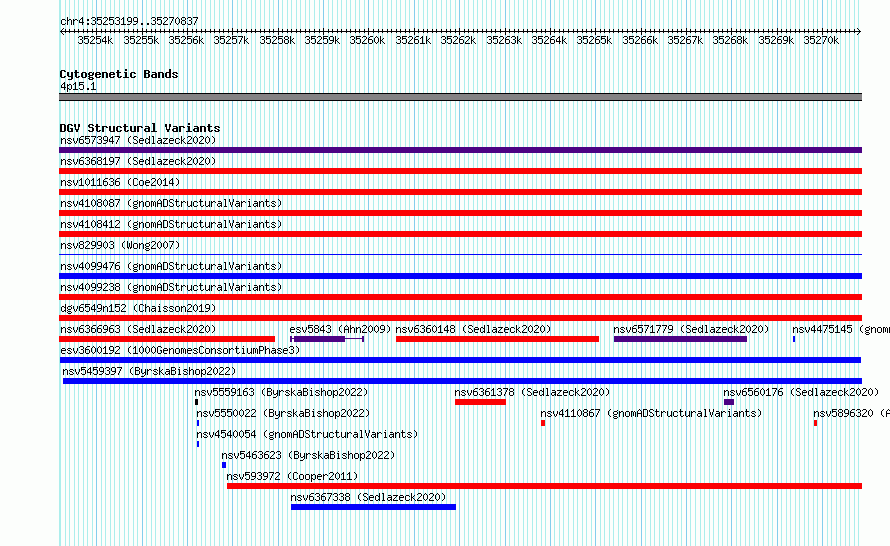890x546 pixels.
Task: Select the small black mark for nsv5559163
Action: tap(196, 402)
